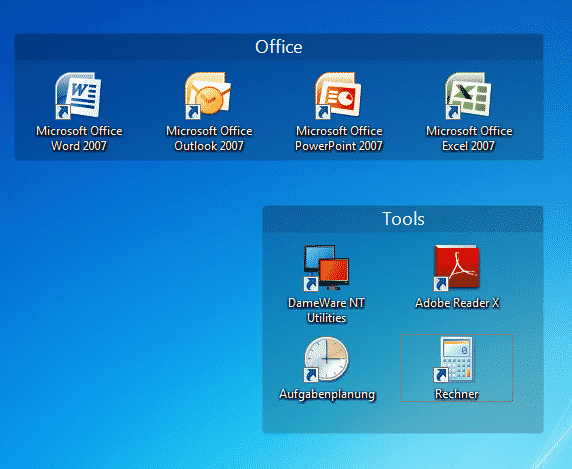Click the Tools fence title bar
The image size is (572, 469).
click(x=403, y=219)
